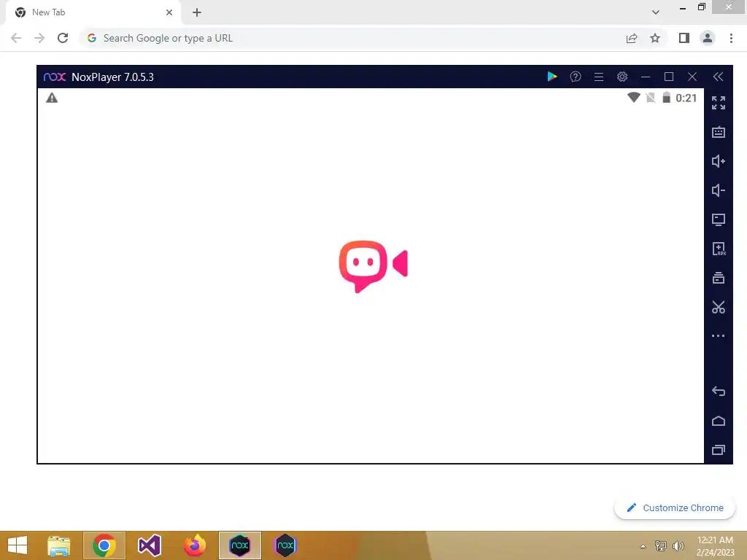747x560 pixels.
Task: Open File Explorer from taskbar
Action: click(58, 545)
